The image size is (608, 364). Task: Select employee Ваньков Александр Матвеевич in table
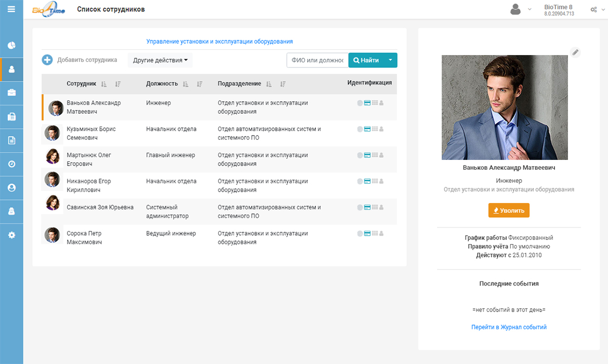(x=94, y=107)
